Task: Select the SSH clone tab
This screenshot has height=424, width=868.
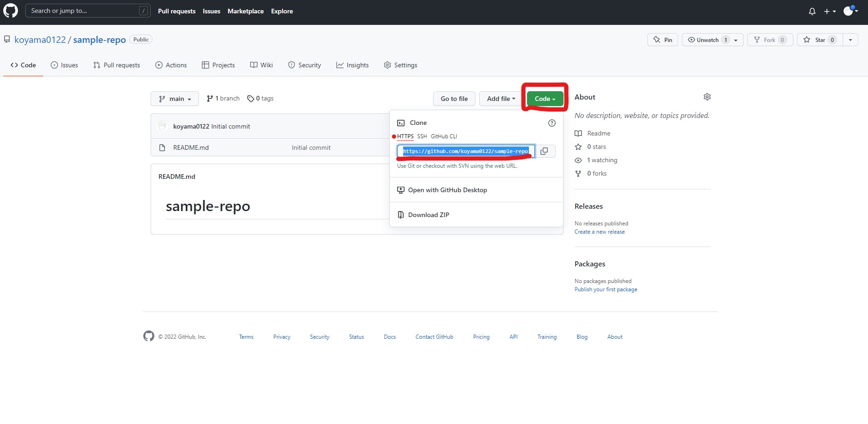Action: pyautogui.click(x=422, y=136)
